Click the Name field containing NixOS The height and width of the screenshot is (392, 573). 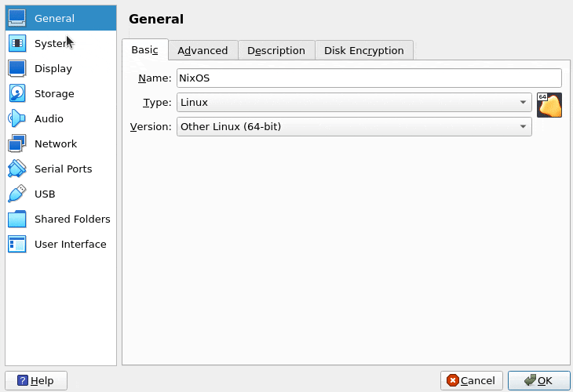[369, 78]
